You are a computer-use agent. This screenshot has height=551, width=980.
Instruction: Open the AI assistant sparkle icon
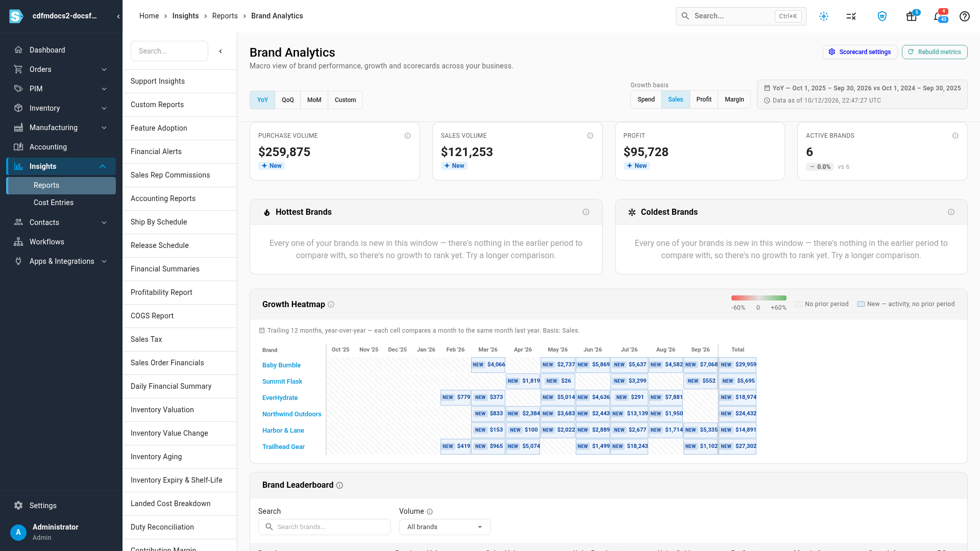(x=824, y=16)
